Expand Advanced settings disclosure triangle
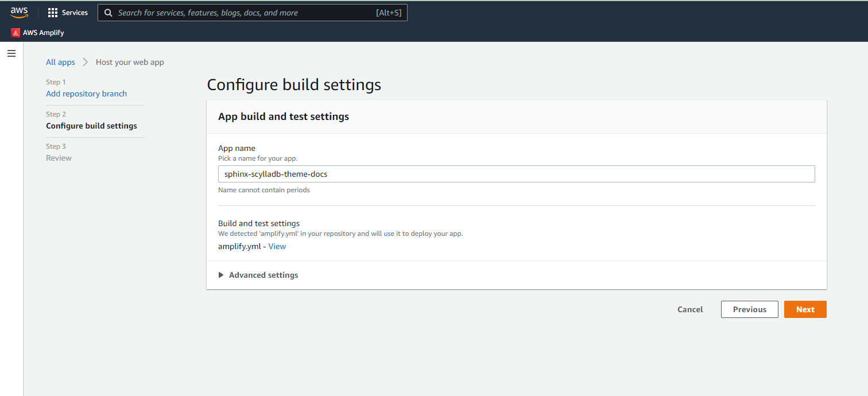 pyautogui.click(x=221, y=275)
